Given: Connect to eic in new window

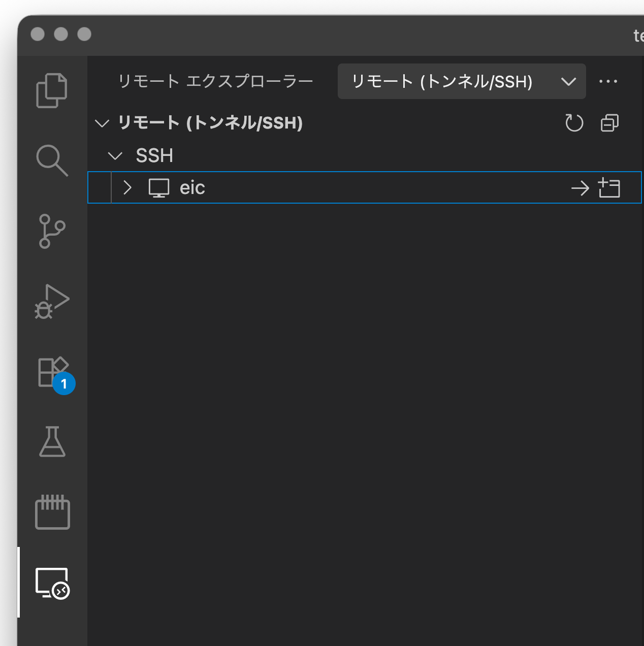Looking at the screenshot, I should [609, 188].
